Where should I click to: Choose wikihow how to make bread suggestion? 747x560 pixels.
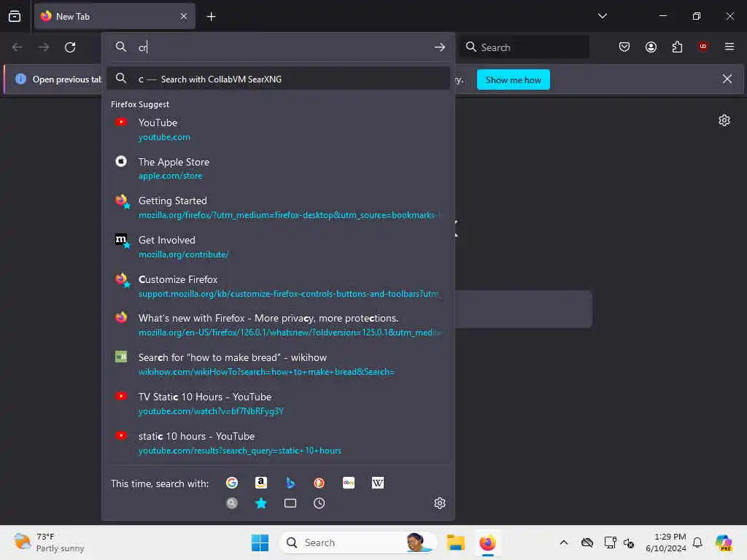click(x=278, y=365)
